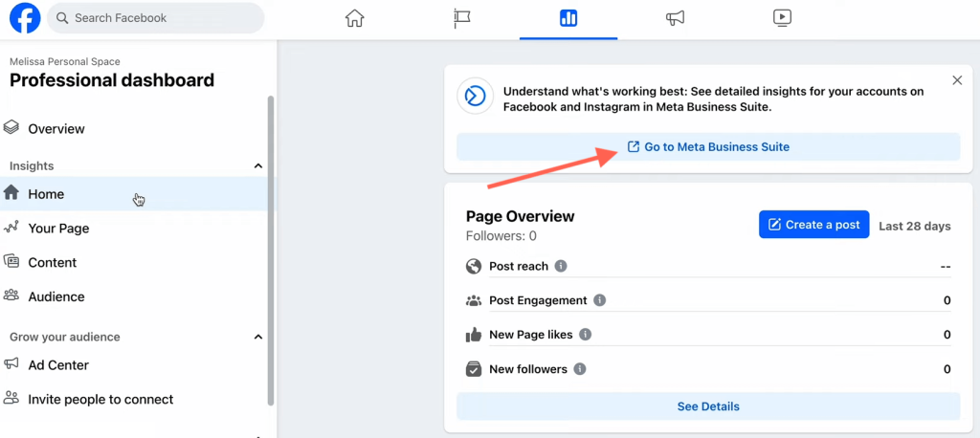Click the New followers info icon
Image resolution: width=980 pixels, height=438 pixels.
coord(580,368)
